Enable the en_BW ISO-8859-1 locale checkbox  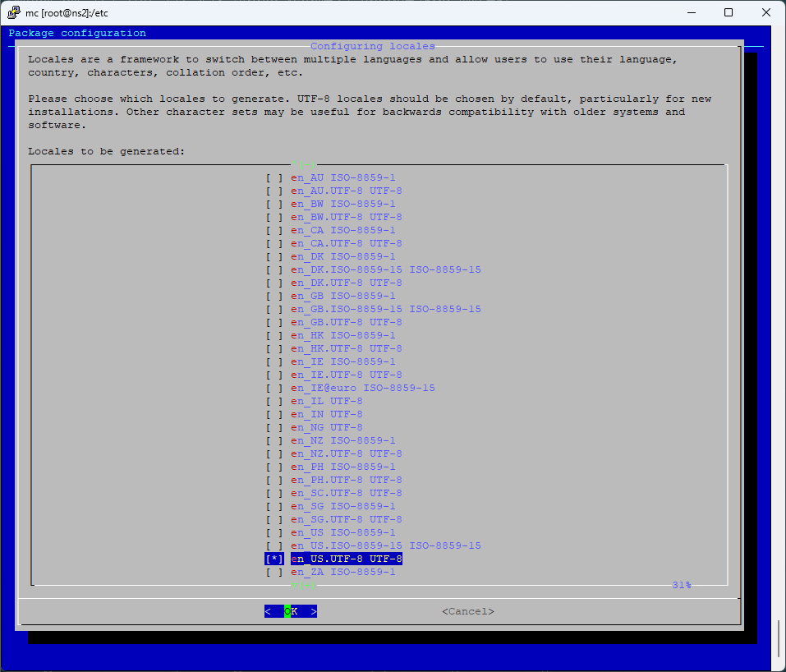pyautogui.click(x=274, y=203)
